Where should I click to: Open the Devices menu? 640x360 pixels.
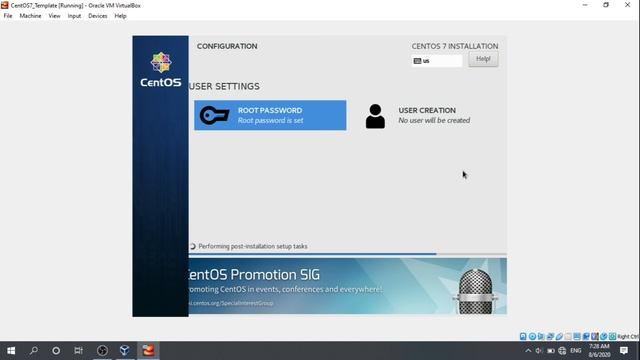pos(98,16)
